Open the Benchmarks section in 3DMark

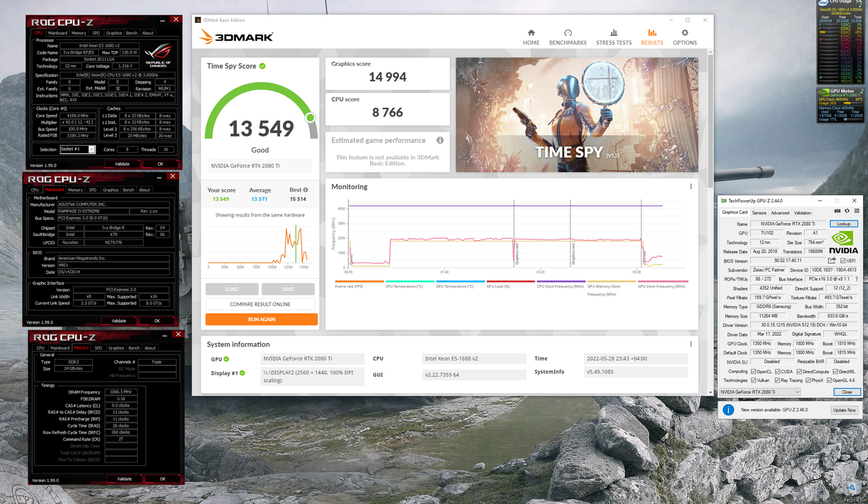coord(568,37)
